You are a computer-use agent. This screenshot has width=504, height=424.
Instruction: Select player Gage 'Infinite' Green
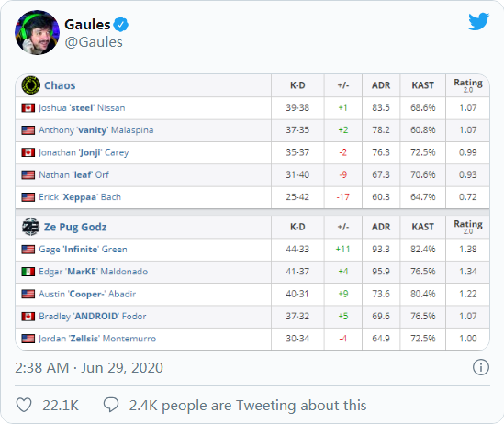pyautogui.click(x=83, y=250)
